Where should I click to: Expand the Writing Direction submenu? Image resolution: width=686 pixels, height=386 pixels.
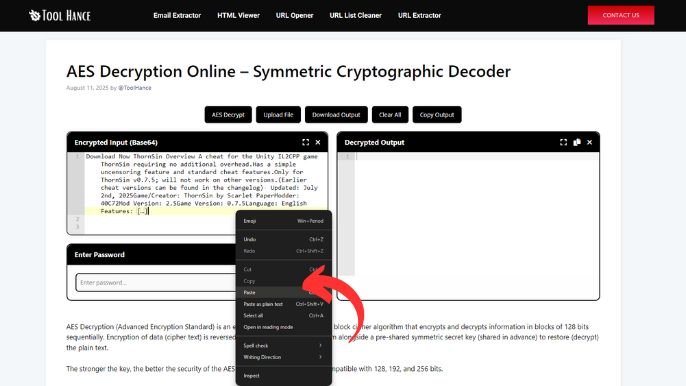point(284,357)
